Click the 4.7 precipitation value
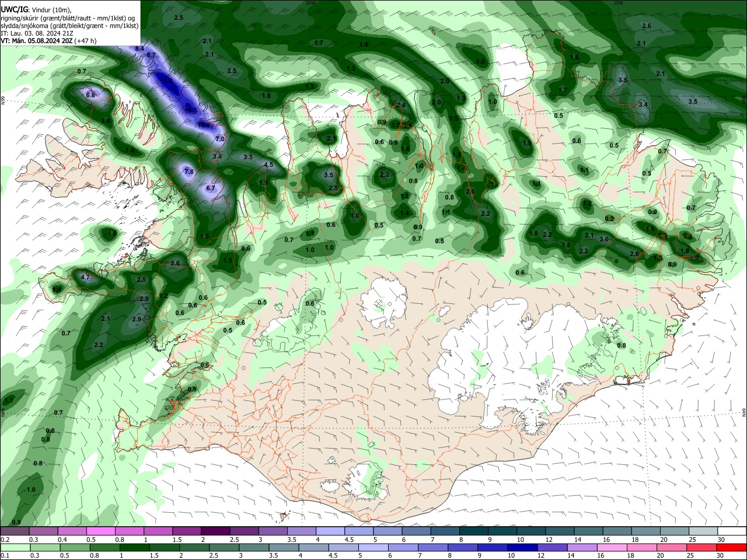This screenshot has height=560, width=747. pyautogui.click(x=85, y=277)
